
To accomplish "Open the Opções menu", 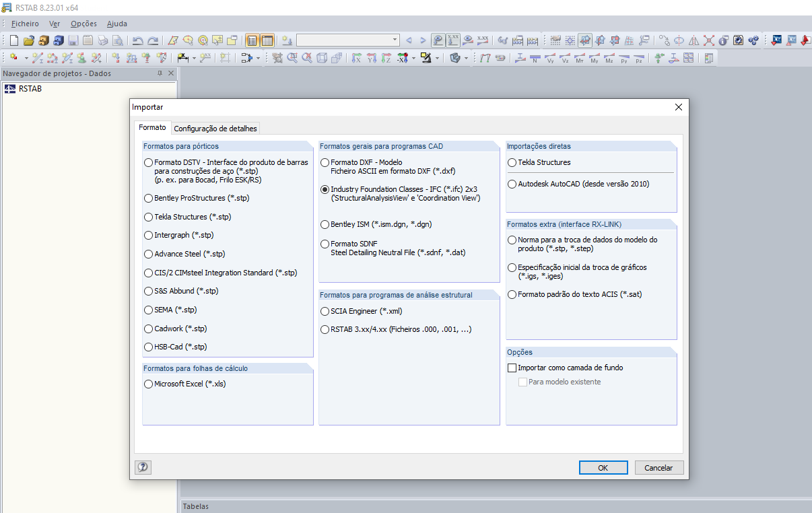I will pos(83,24).
